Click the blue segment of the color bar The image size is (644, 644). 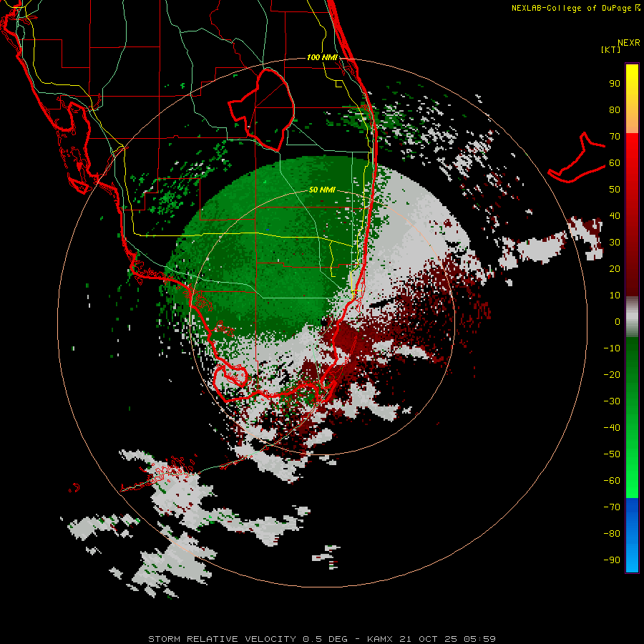(x=632, y=535)
